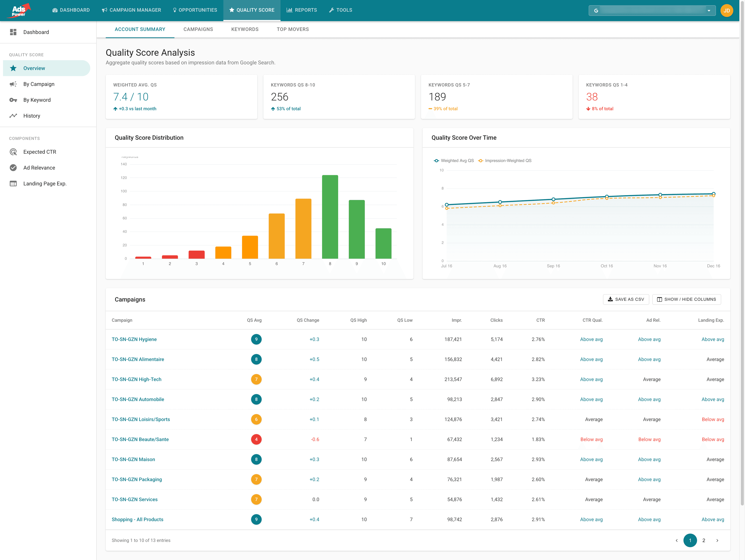Open Expected CTR in the Components sidebar
Screen dimensions: 745x560
[40, 152]
